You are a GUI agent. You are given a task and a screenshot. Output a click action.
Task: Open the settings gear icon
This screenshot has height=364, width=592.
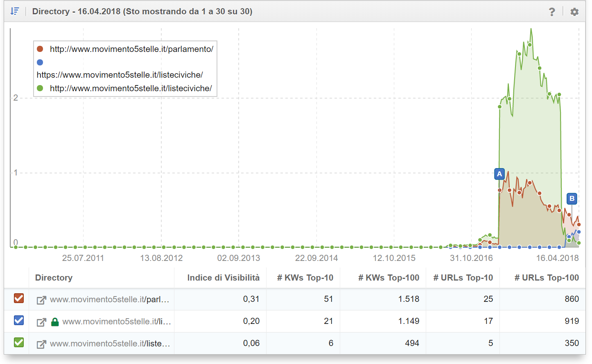[x=574, y=12]
